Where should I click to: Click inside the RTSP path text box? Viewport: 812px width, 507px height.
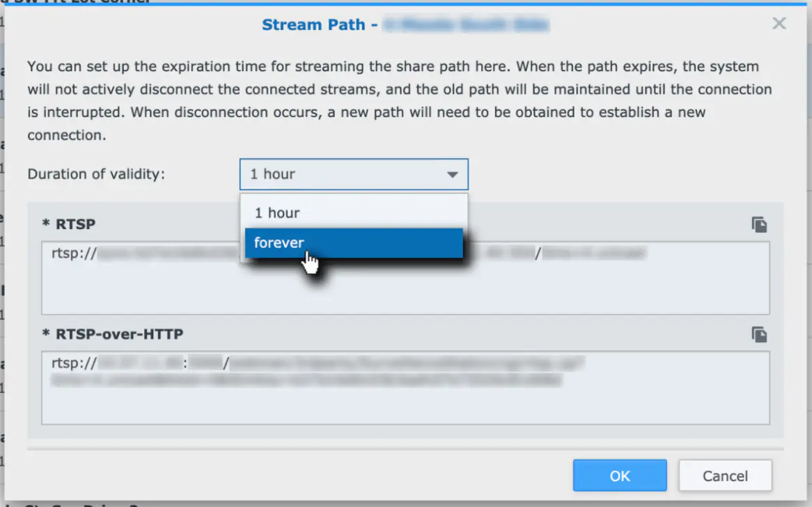click(405, 278)
